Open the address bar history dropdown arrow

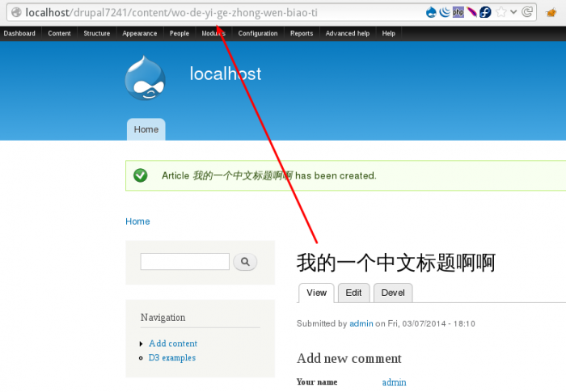tap(513, 12)
